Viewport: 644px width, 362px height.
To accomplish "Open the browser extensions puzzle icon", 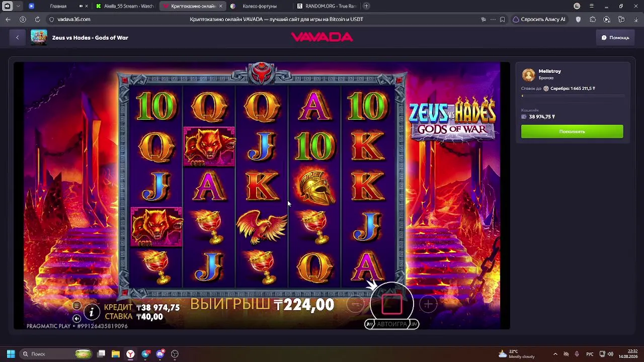I will (593, 20).
